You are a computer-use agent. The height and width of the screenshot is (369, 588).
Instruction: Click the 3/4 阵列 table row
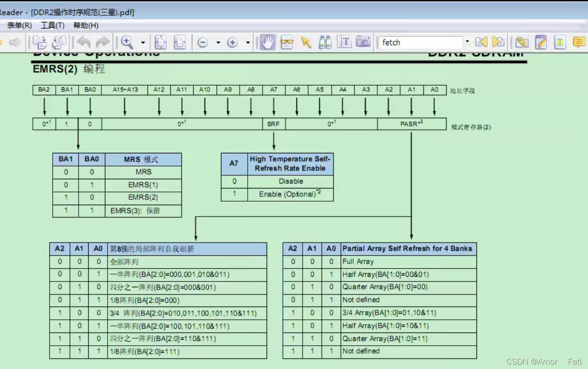coord(158,313)
